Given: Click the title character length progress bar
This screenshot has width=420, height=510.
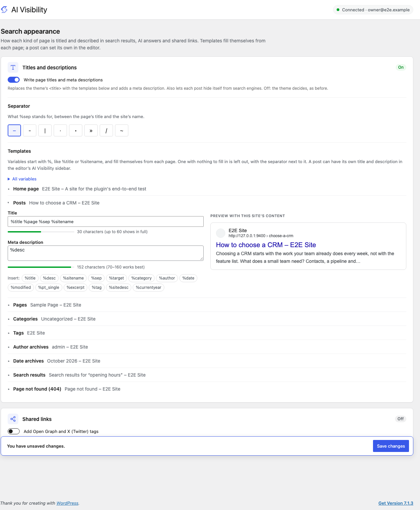Looking at the screenshot, I should [41, 232].
